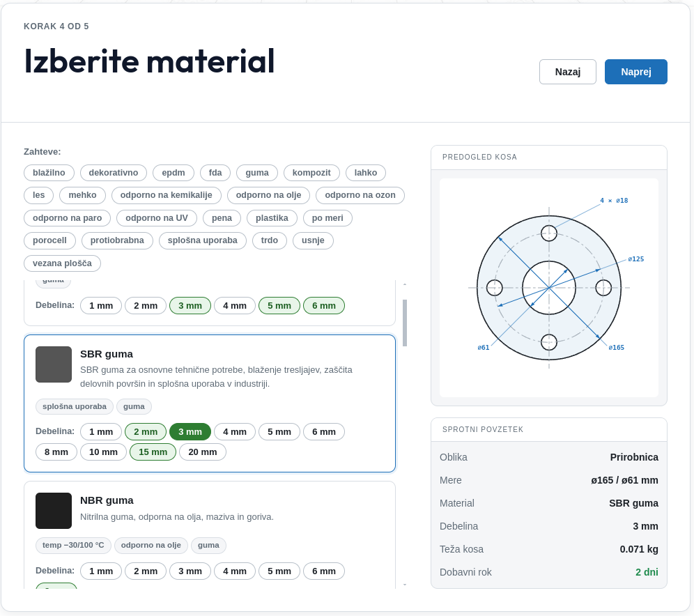Click the odporno na olje tag on NBR card
This screenshot has width=694, height=616.
click(x=151, y=545)
